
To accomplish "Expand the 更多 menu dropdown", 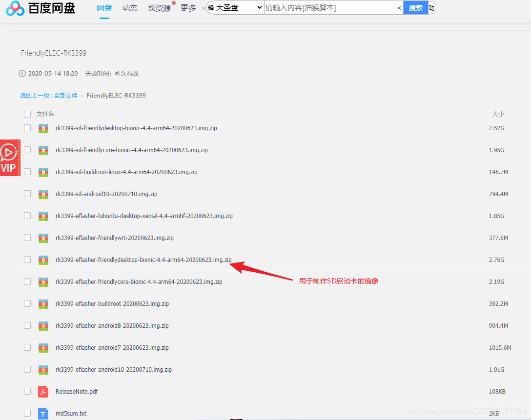I will point(188,8).
